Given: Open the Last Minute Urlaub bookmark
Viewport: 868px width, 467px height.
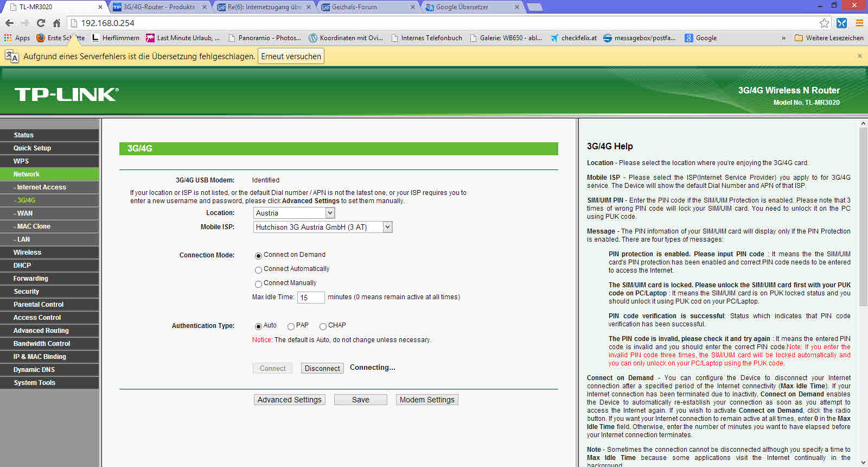Looking at the screenshot, I should click(x=183, y=38).
